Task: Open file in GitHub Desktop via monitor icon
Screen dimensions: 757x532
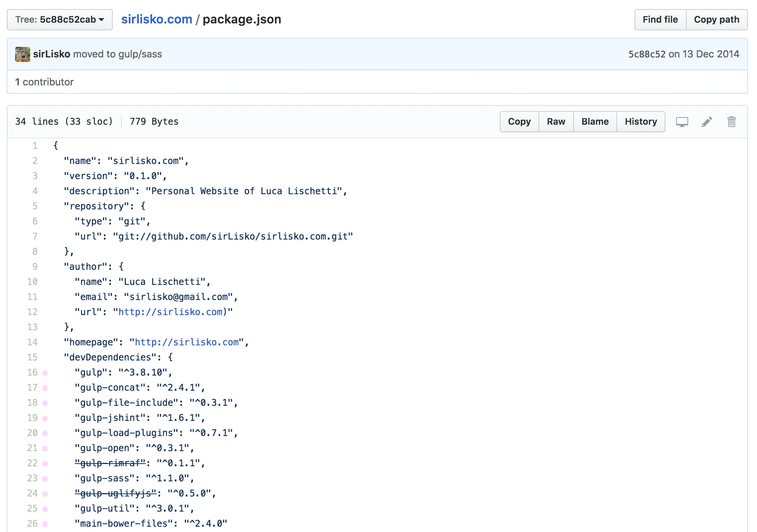Action: pyautogui.click(x=682, y=122)
